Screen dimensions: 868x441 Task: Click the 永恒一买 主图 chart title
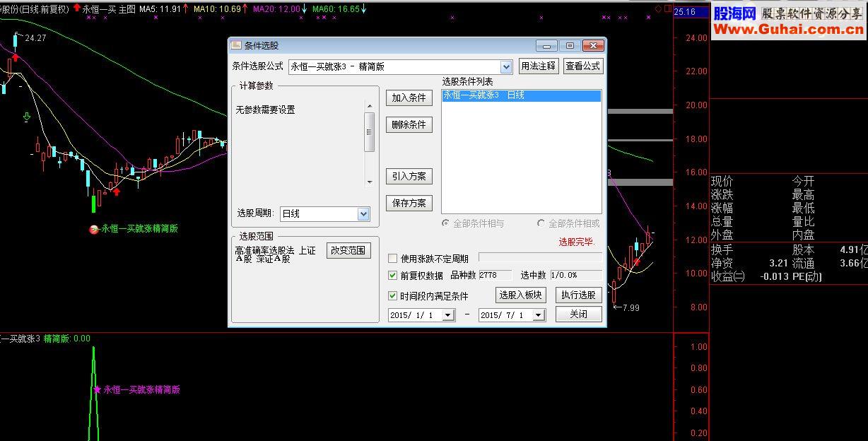click(x=109, y=9)
